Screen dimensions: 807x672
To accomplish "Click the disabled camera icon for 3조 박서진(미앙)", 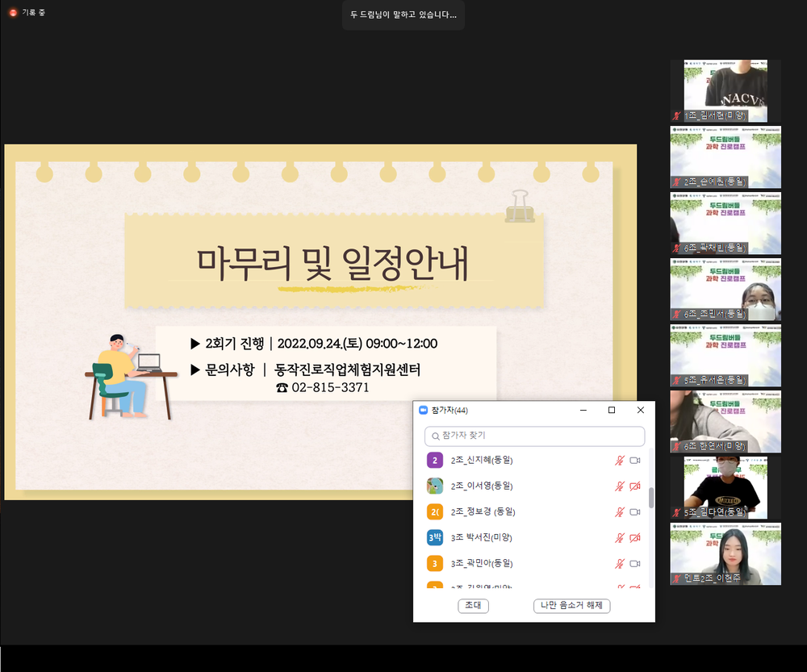I will click(635, 538).
